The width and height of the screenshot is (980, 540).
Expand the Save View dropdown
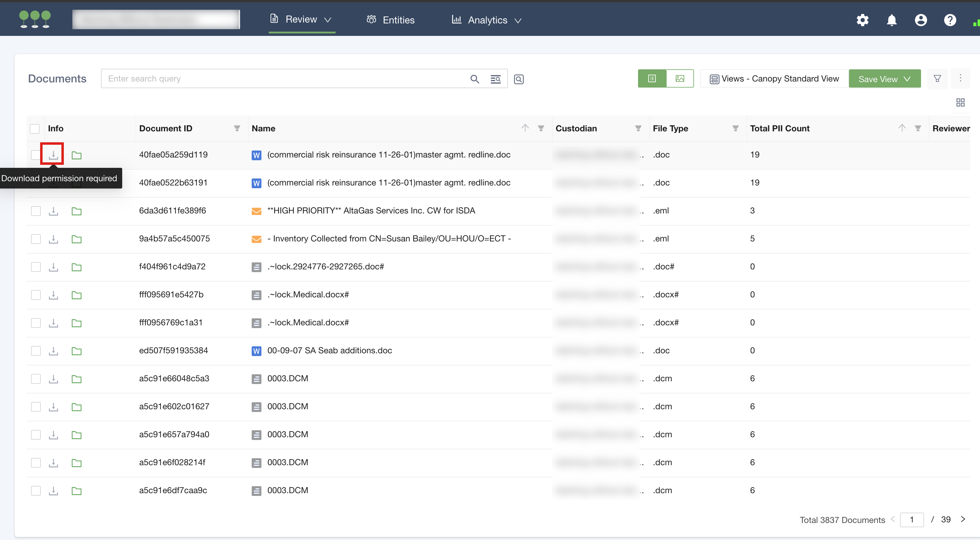(x=907, y=79)
